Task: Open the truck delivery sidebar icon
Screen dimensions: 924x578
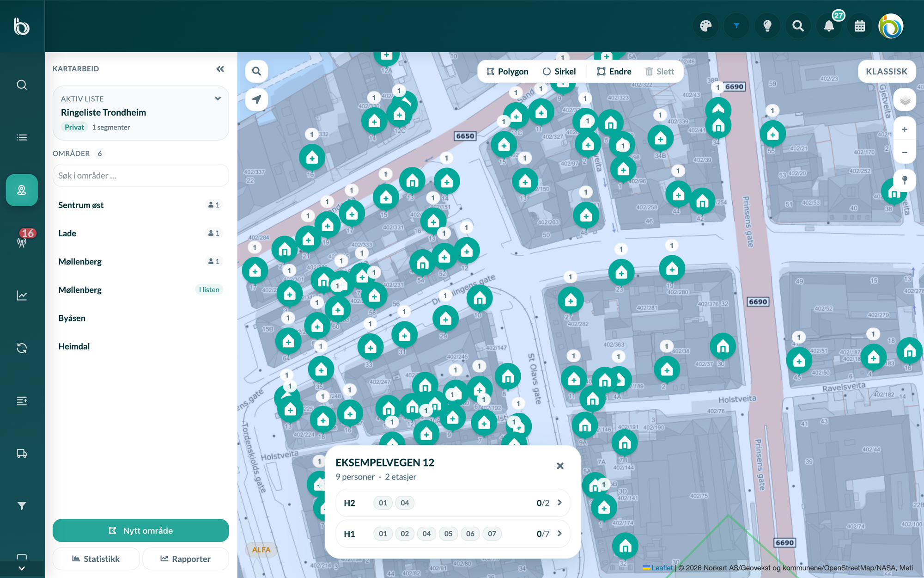Action: coord(22,453)
